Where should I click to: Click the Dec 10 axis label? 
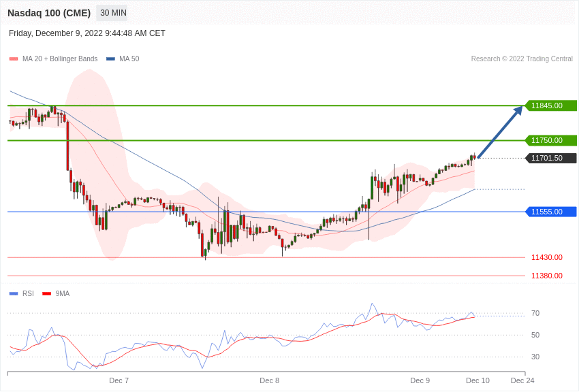point(478,380)
